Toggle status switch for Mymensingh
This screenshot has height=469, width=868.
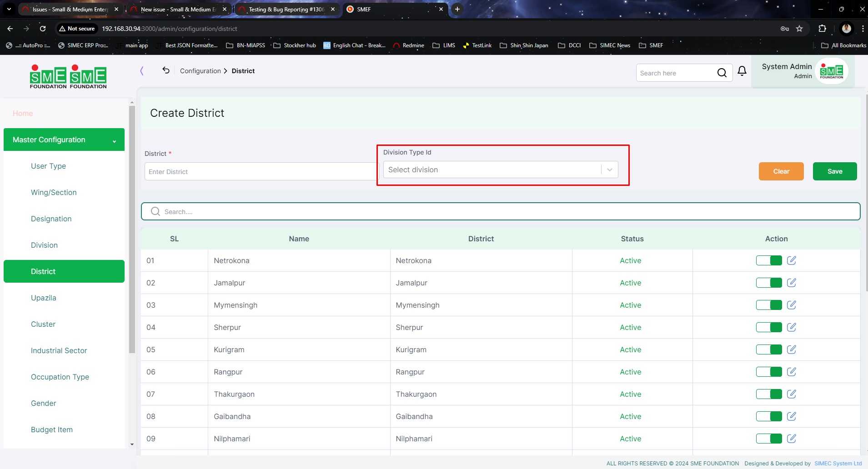click(769, 305)
